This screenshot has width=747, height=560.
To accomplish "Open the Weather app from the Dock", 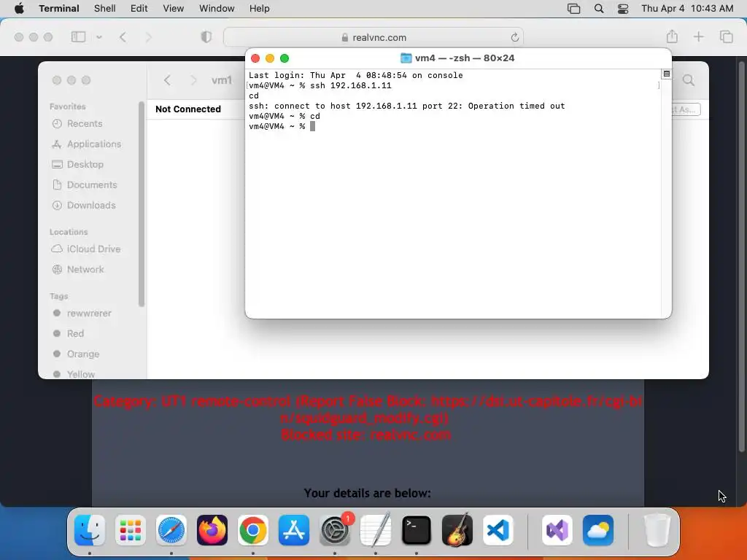I will click(x=598, y=530).
